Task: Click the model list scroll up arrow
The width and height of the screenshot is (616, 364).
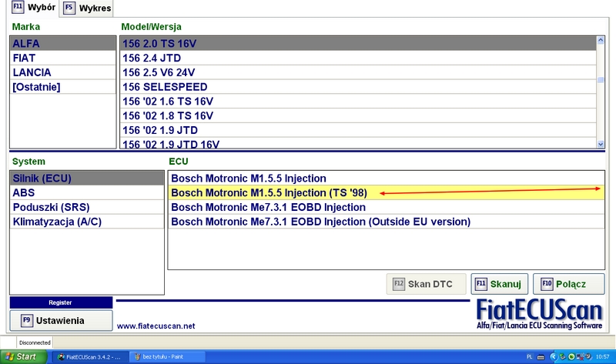Action: tap(601, 40)
